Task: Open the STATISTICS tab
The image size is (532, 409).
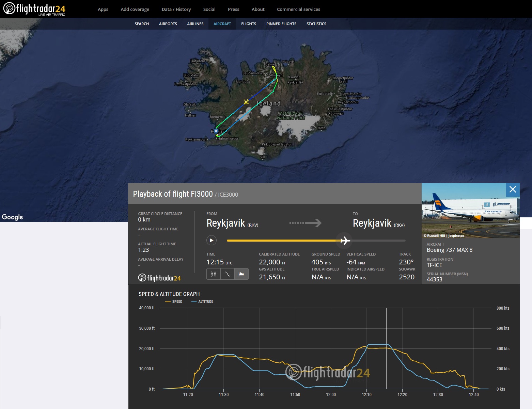Action: click(x=316, y=24)
